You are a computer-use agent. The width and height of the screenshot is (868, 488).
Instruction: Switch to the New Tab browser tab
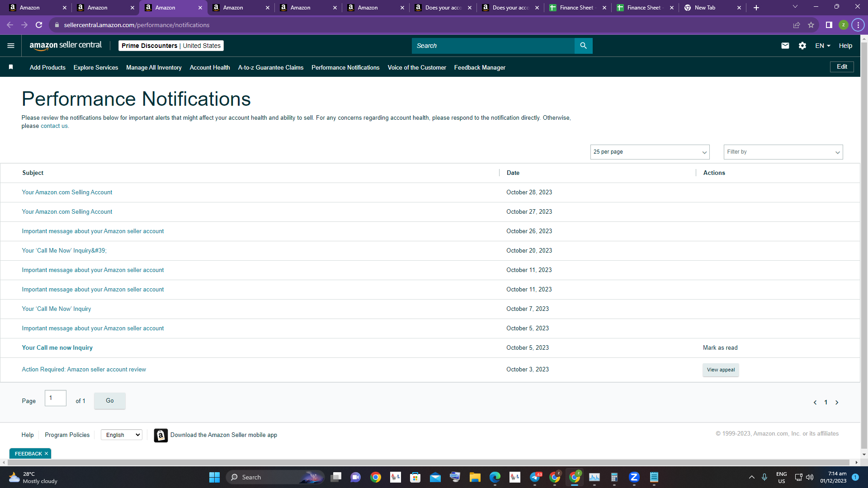pos(712,8)
